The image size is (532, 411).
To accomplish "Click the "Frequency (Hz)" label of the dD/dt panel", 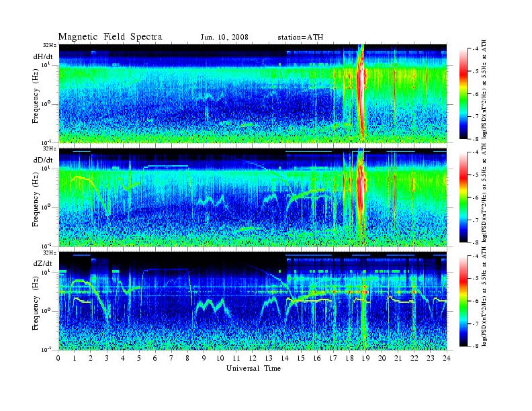I will coord(36,199).
